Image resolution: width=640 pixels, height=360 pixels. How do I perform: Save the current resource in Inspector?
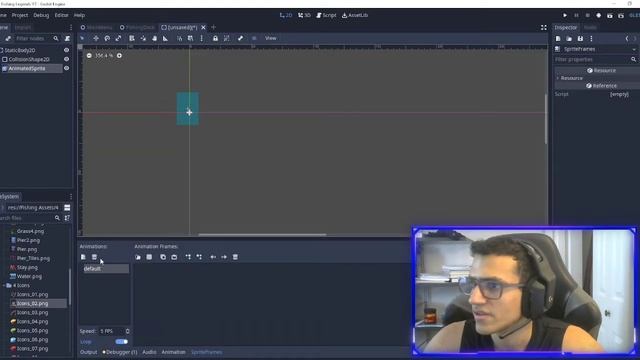(x=580, y=38)
